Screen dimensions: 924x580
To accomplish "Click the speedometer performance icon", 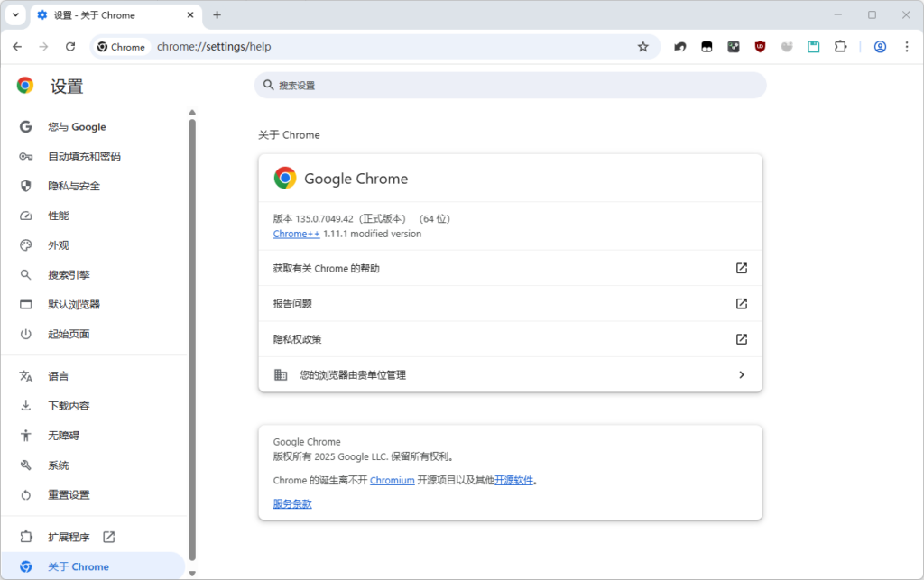I will click(26, 216).
